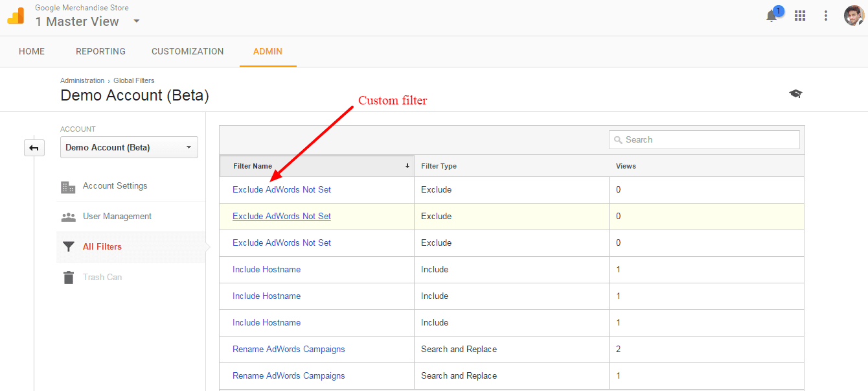Click the Demo Account (Beta) page heading
Image resolution: width=868 pixels, height=391 pixels.
click(x=135, y=95)
